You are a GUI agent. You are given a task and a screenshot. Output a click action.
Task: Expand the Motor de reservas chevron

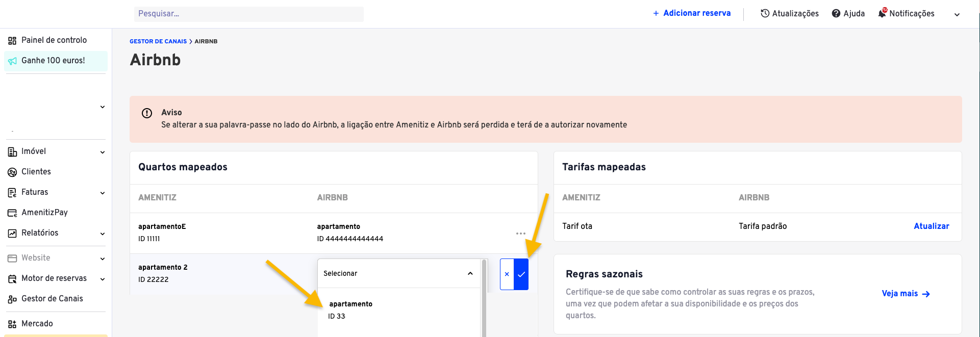point(103,279)
